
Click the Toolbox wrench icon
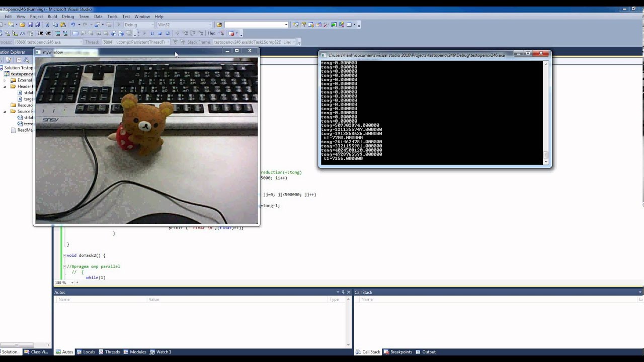click(x=326, y=25)
